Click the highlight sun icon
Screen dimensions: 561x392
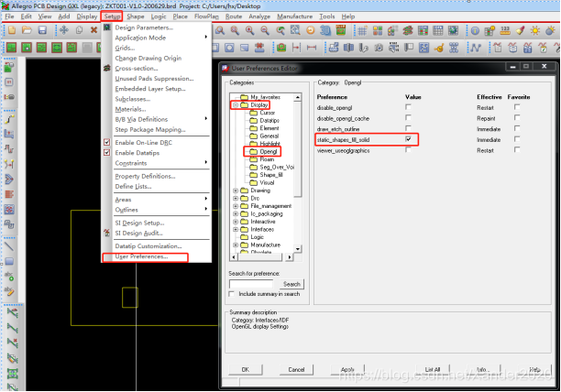pos(535,31)
